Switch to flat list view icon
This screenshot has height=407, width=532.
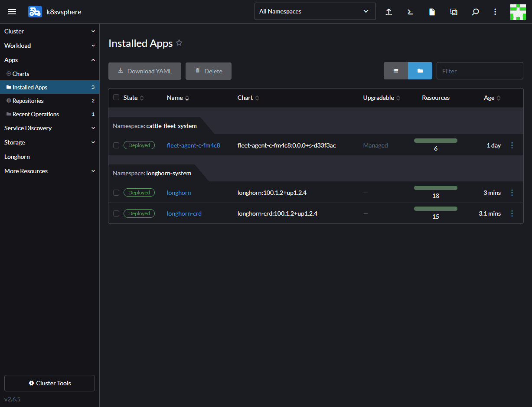[x=396, y=71]
